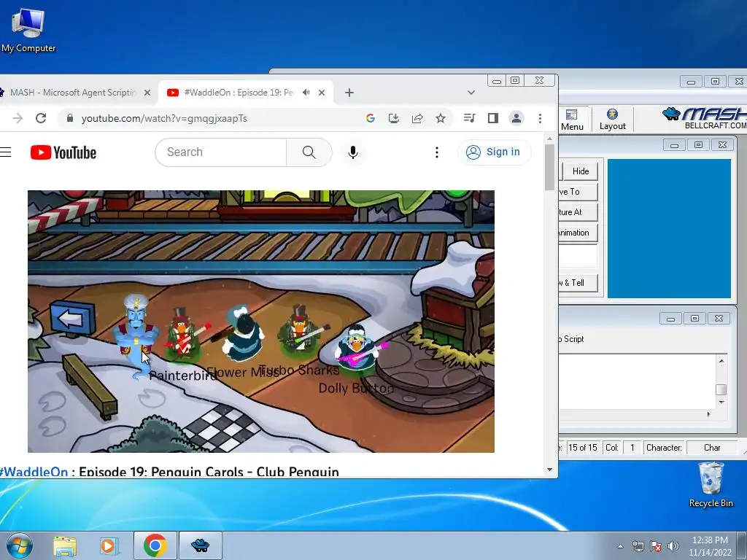747x560 pixels.
Task: Click the #WaddleOn hashtag link
Action: coord(34,472)
